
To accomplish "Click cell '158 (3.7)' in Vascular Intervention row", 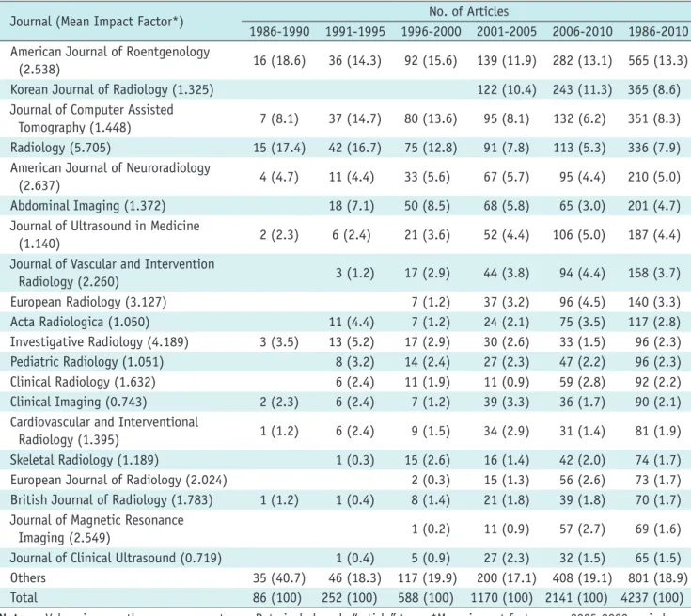I will (x=654, y=274).
